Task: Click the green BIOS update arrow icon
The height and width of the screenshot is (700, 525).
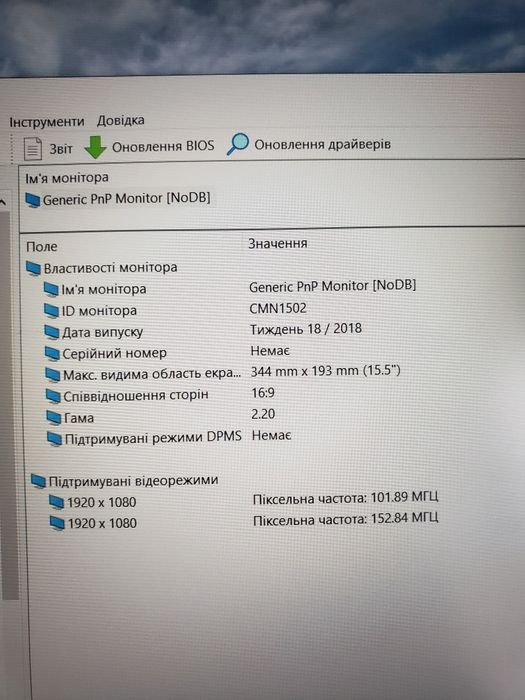Action: click(x=95, y=147)
